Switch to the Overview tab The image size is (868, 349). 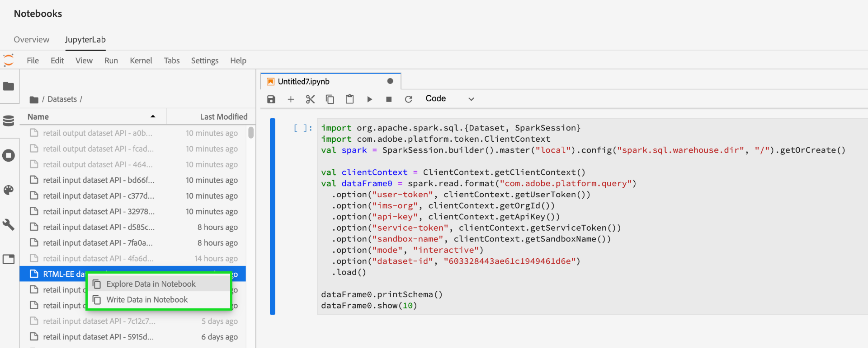coord(32,40)
